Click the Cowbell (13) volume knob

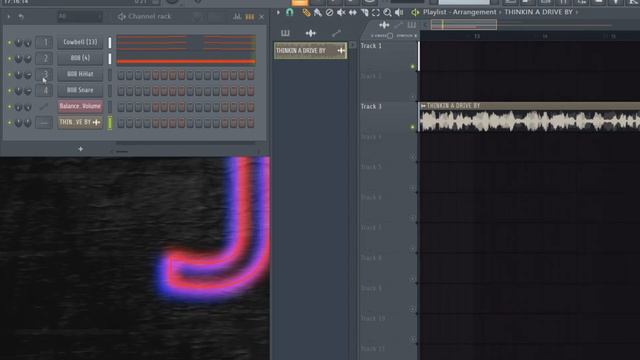[28, 43]
